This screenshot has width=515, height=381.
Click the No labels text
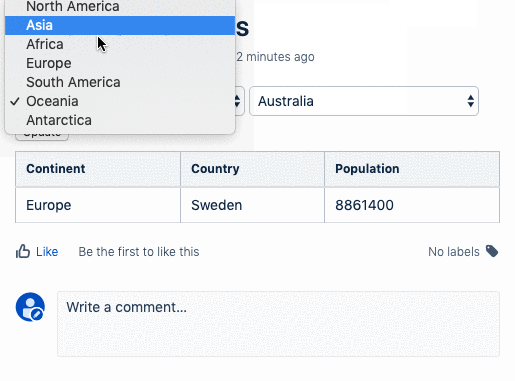[x=454, y=252]
